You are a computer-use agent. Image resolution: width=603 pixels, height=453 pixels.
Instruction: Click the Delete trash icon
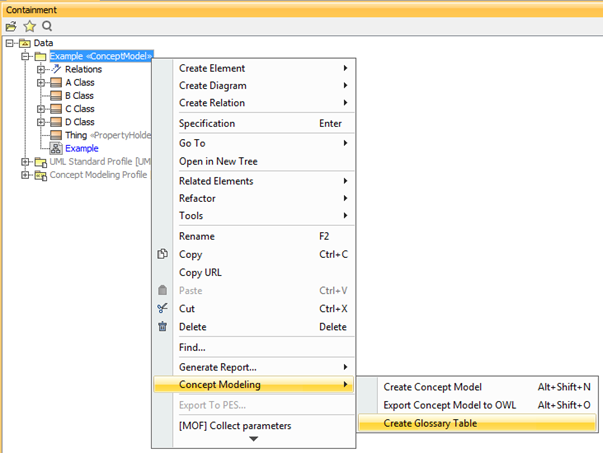tap(163, 326)
